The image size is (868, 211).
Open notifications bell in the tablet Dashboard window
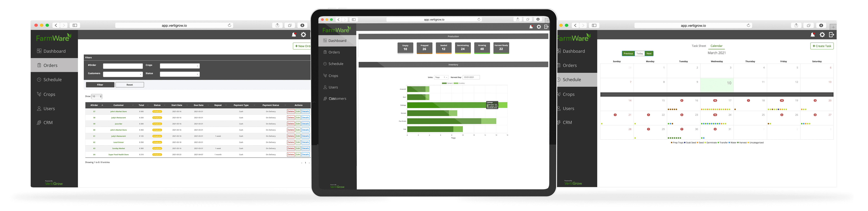tap(531, 27)
